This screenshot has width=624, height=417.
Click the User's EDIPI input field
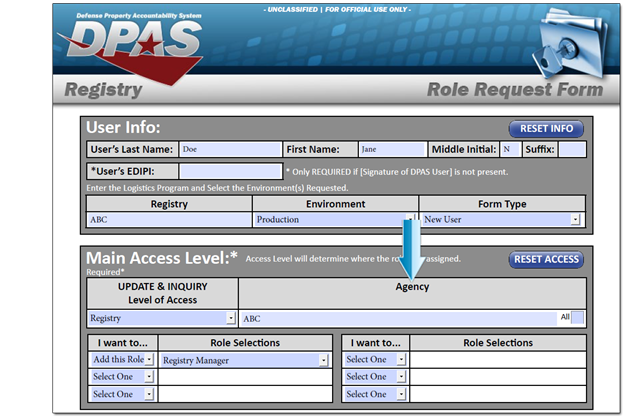(x=231, y=171)
